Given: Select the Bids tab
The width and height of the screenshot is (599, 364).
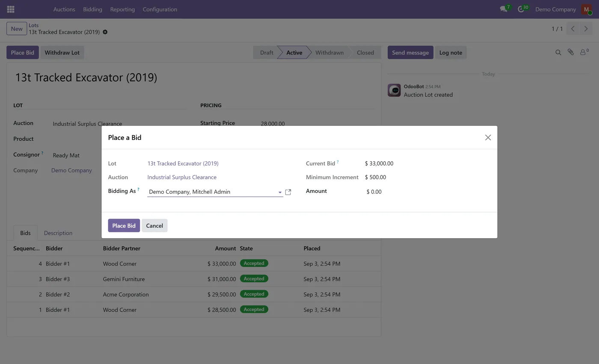Looking at the screenshot, I should tap(25, 233).
